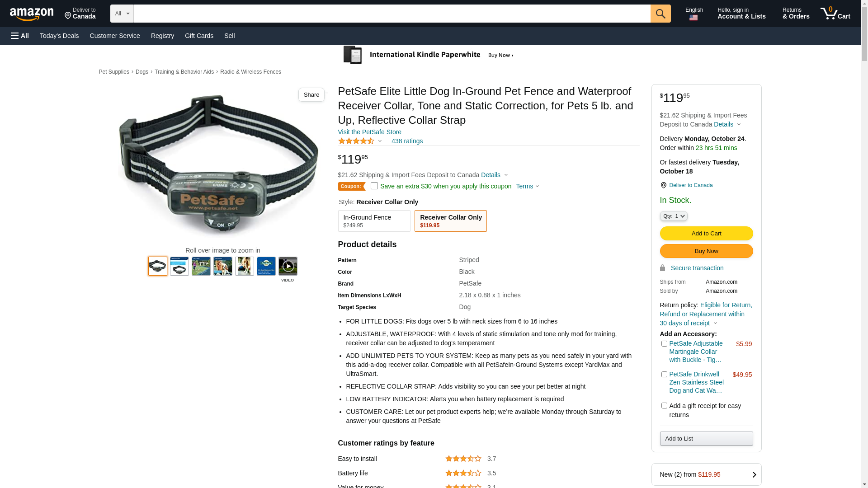Image resolution: width=868 pixels, height=488 pixels.
Task: Open Today's Deals in the nav bar
Action: pyautogui.click(x=59, y=36)
